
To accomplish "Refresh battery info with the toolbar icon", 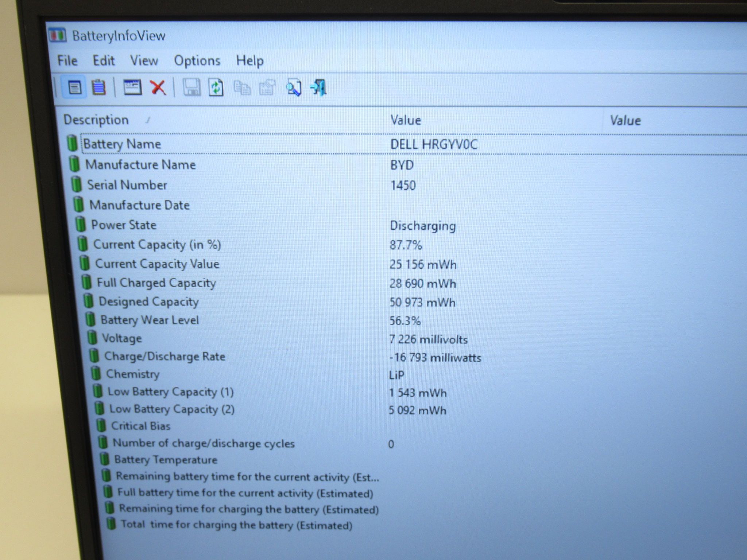I will coord(216,87).
